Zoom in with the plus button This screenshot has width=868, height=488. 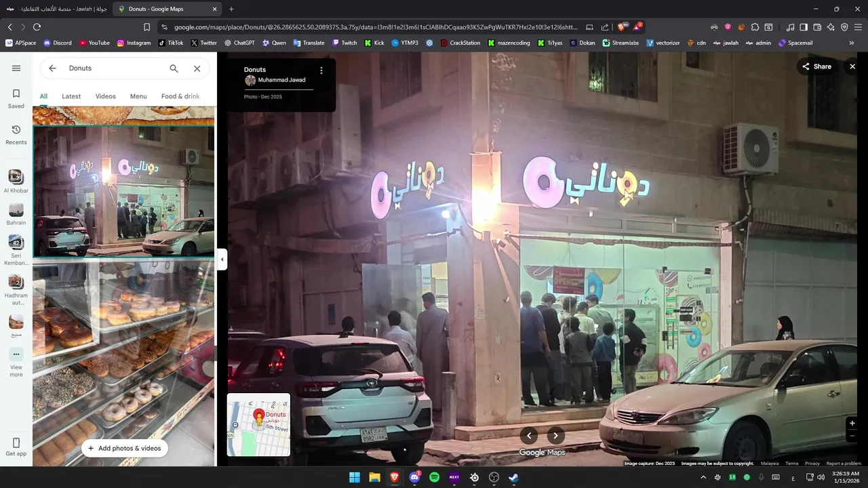(852, 423)
